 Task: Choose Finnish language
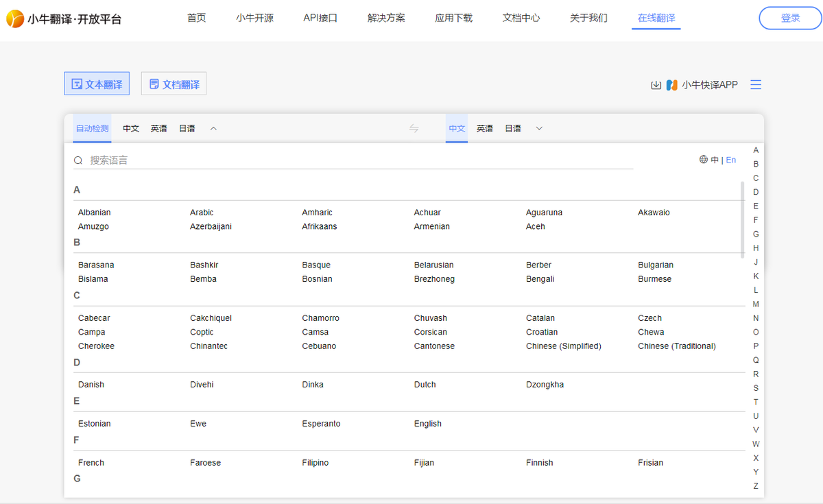[540, 463]
